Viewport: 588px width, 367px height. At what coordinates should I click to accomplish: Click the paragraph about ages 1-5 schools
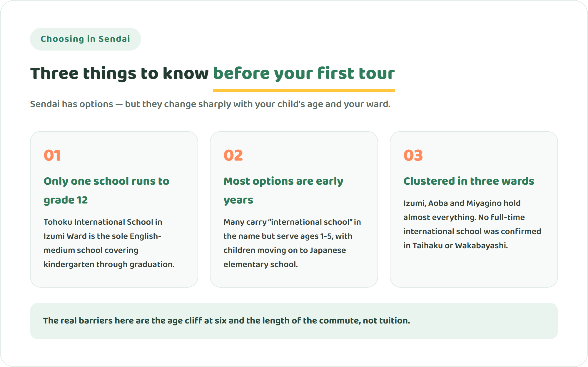pyautogui.click(x=292, y=243)
